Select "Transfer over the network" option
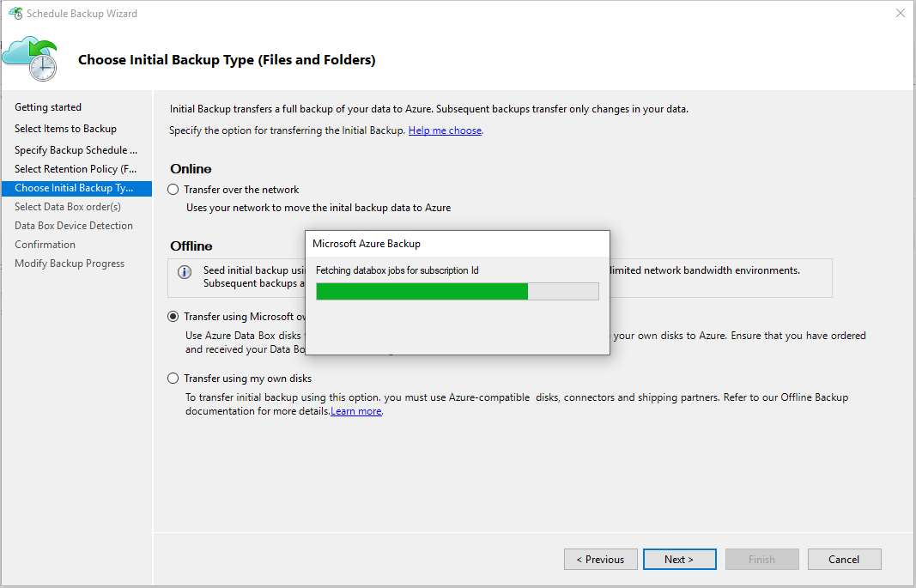The height and width of the screenshot is (588, 916). [173, 189]
